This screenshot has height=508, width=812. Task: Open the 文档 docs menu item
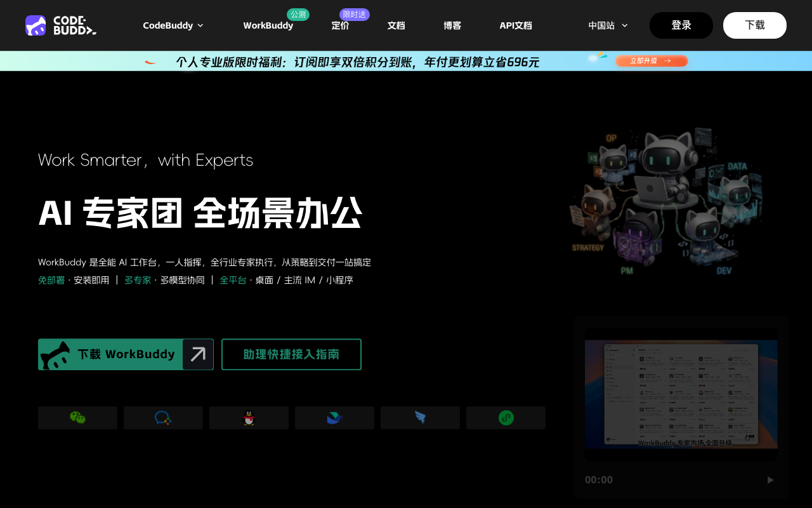(x=396, y=25)
